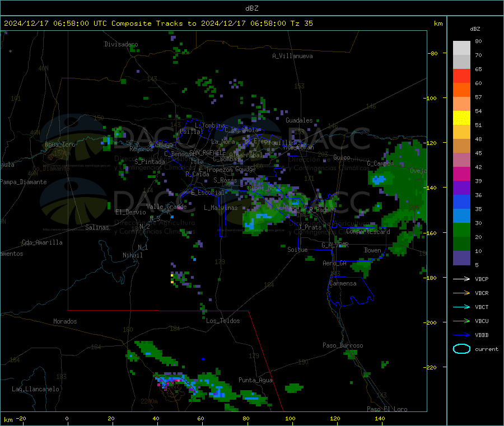Click the Lag.Llancanelo map label
The image size is (504, 426).
click(35, 389)
